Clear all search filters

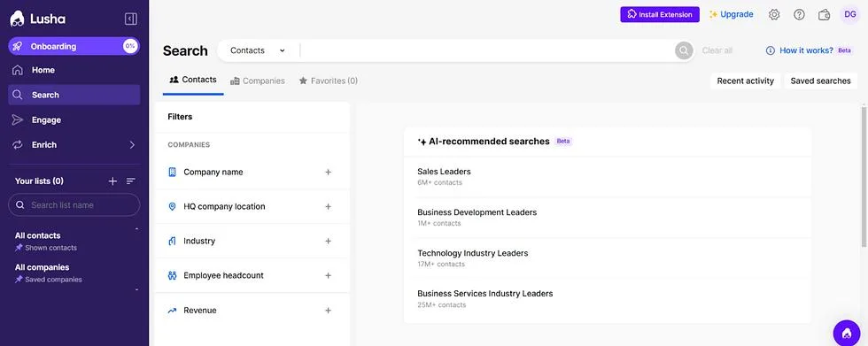(x=717, y=50)
